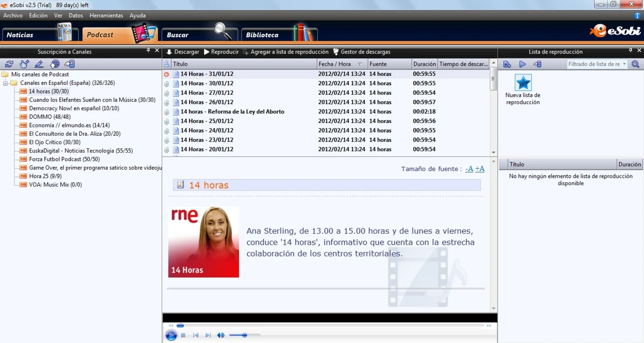The image size is (644, 343).
Task: Click the rewind arrows beside the seek bar
Action: click(171, 325)
